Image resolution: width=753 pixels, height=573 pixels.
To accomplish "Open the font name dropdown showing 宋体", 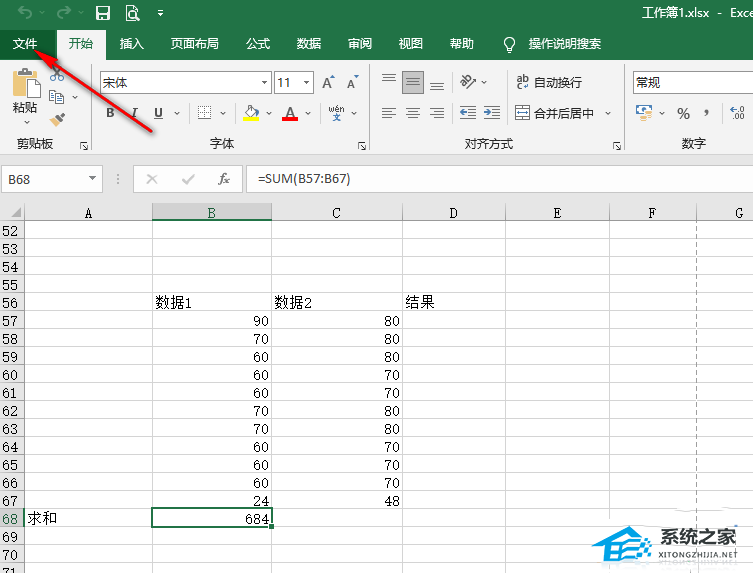I will pos(264,83).
